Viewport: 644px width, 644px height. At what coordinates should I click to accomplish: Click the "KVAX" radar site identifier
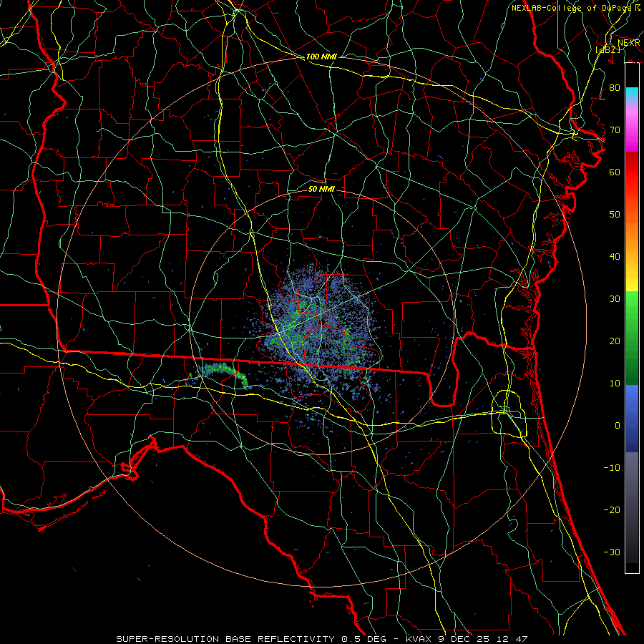418,639
